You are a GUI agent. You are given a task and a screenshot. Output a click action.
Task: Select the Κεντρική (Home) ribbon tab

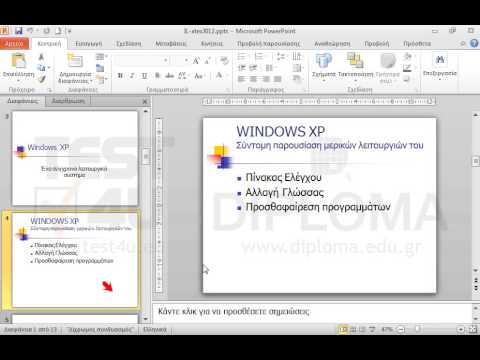click(49, 44)
